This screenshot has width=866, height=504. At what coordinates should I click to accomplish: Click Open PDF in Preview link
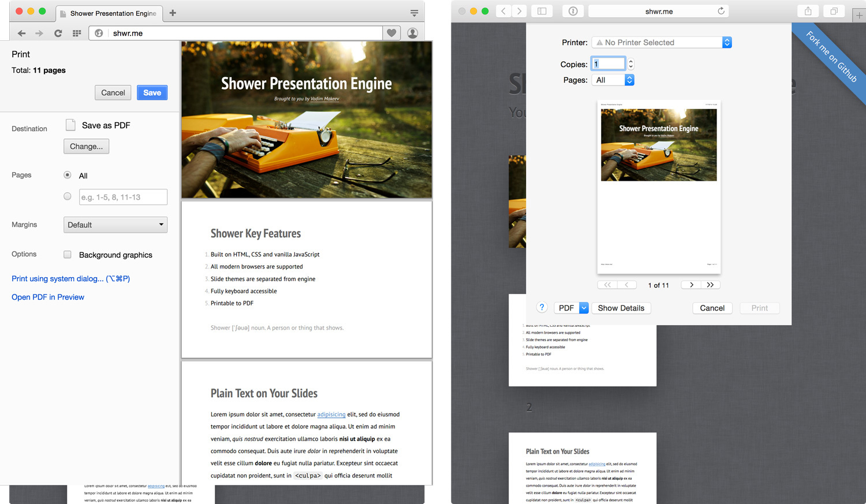tap(48, 297)
